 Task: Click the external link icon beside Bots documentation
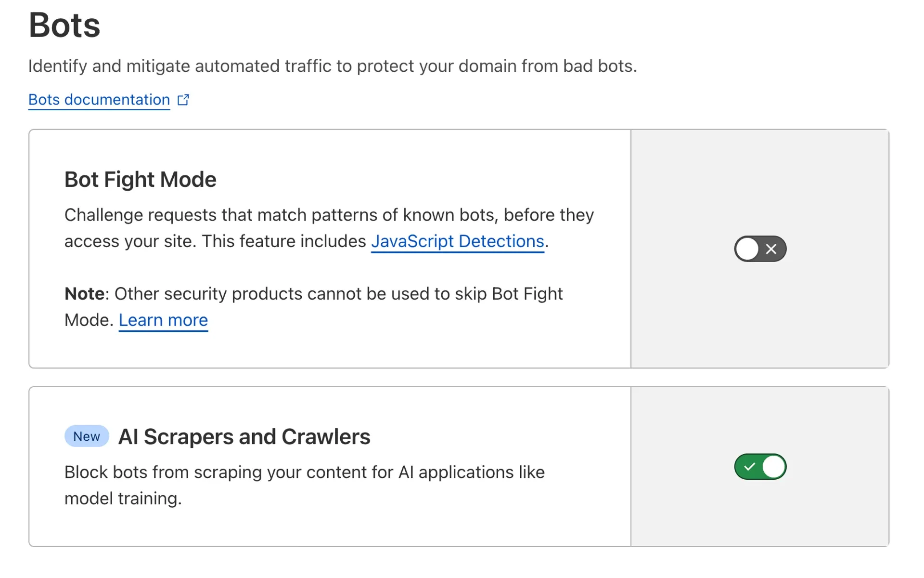183,100
